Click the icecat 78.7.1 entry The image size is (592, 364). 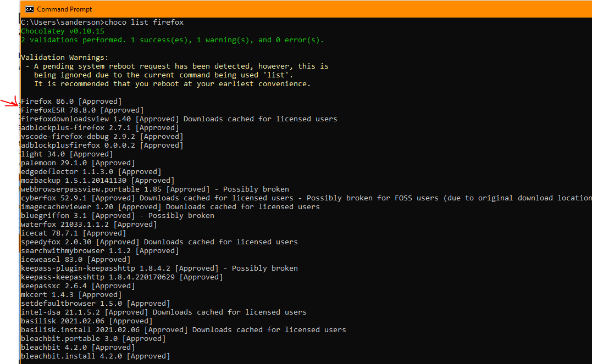tap(71, 233)
